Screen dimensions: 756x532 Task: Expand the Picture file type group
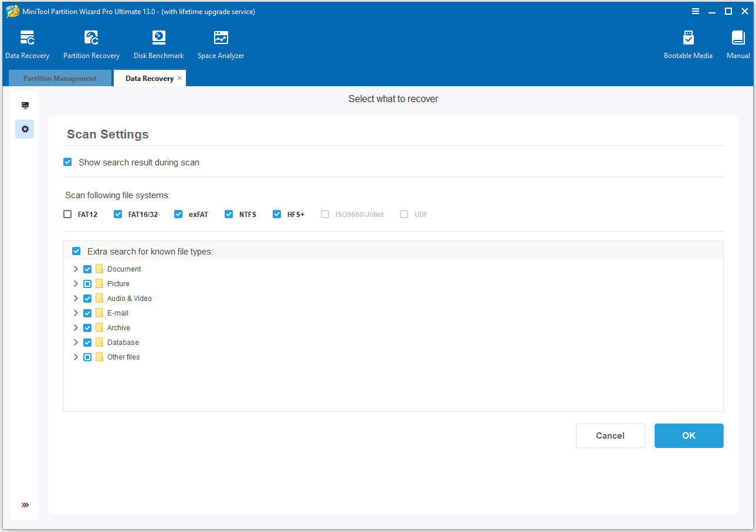(x=75, y=284)
